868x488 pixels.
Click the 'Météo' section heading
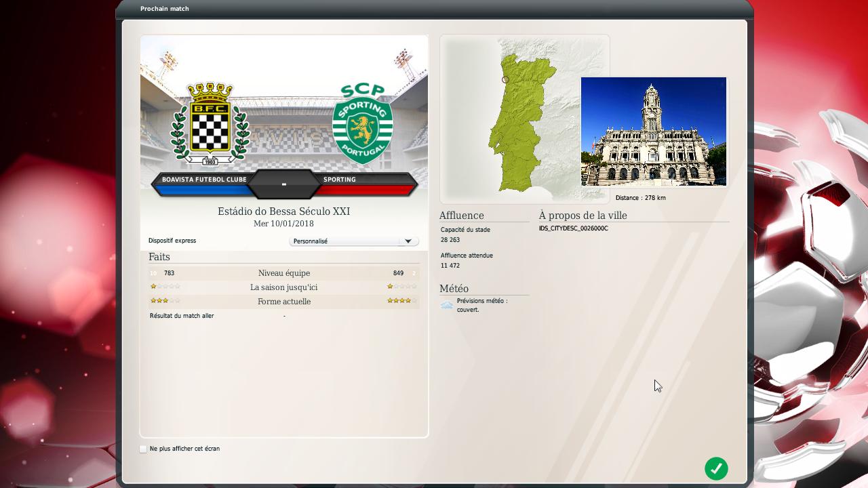(454, 289)
